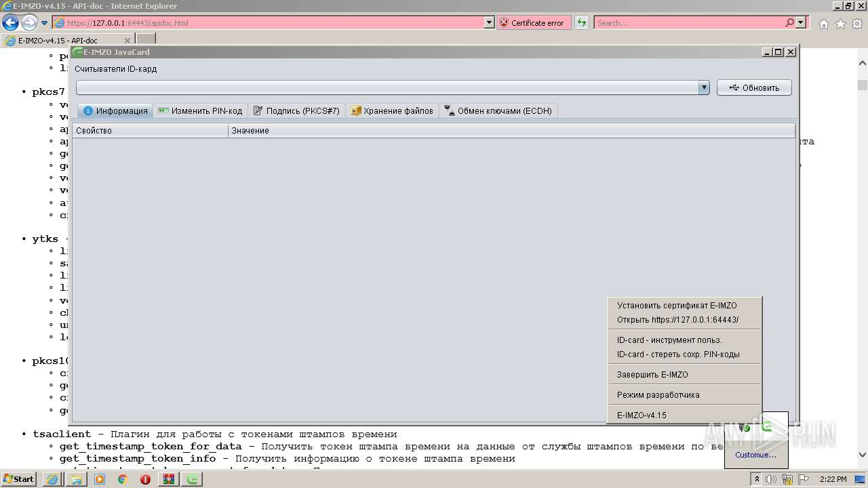The height and width of the screenshot is (488, 868).
Task: Focus the IE Search box
Action: pyautogui.click(x=690, y=23)
